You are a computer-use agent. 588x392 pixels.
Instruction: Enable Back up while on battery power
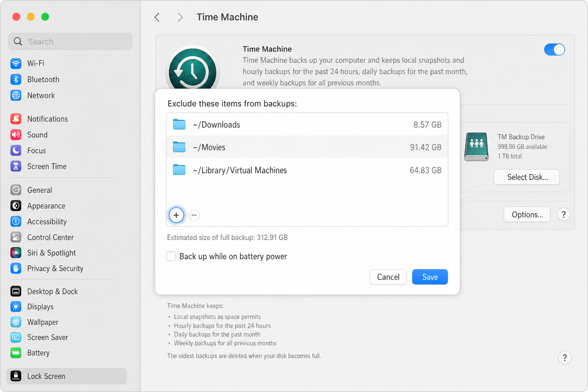[x=171, y=256]
